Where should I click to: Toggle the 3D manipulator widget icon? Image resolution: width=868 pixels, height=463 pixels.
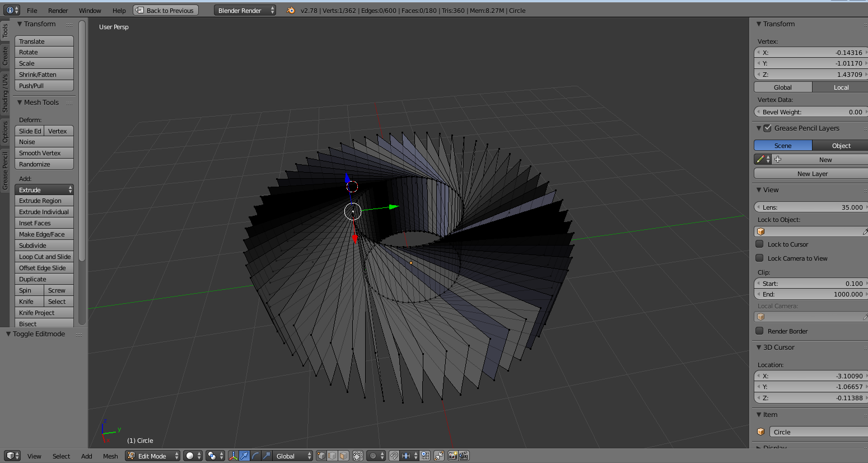233,456
